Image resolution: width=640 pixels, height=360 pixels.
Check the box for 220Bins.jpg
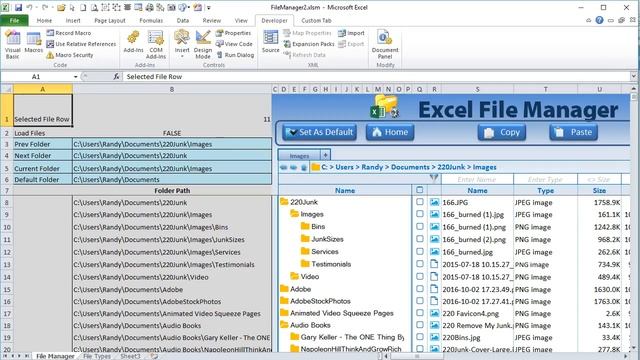tap(420, 337)
